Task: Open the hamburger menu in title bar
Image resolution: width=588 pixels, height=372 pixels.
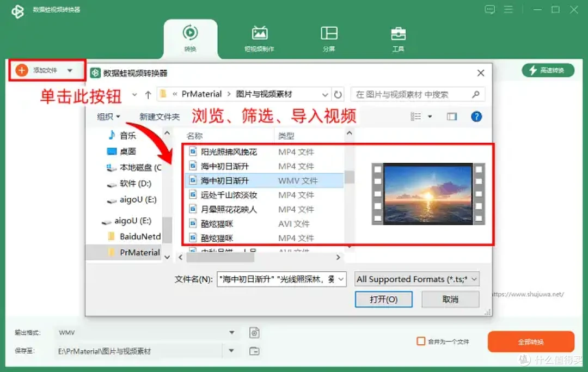Action: pos(508,9)
